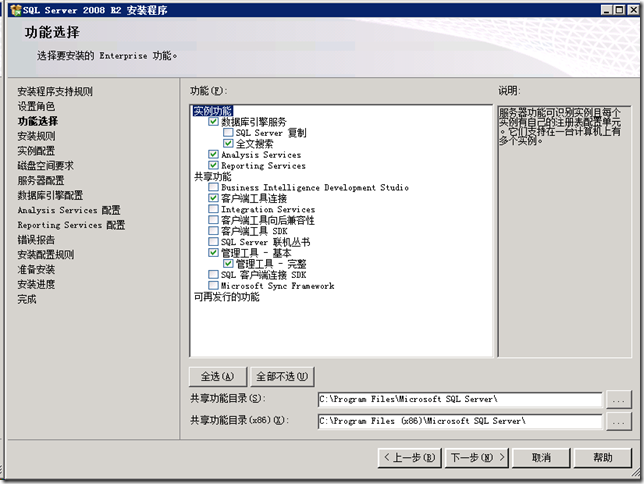Click Analysis Services 配置 sidebar step

(69, 210)
